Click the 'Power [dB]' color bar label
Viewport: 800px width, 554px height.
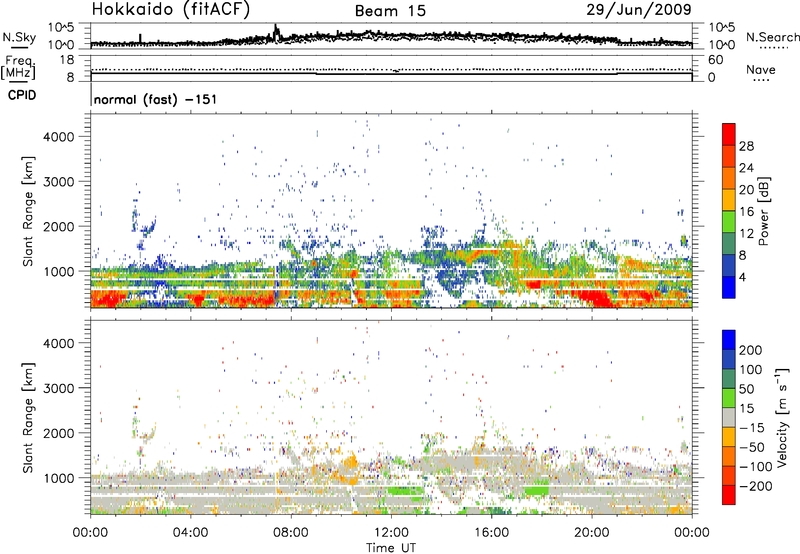pyautogui.click(x=764, y=211)
